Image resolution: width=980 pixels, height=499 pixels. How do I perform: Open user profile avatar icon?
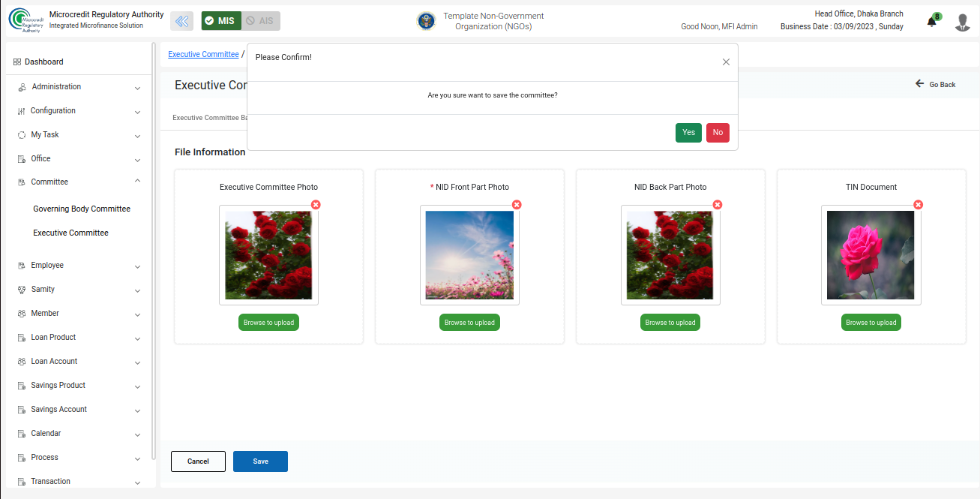[x=963, y=22]
